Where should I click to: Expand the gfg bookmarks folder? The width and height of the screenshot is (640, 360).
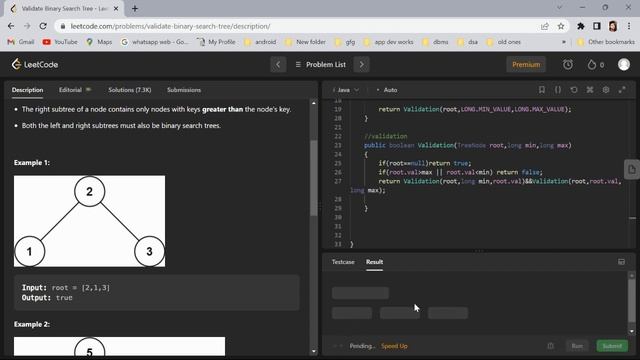point(345,42)
